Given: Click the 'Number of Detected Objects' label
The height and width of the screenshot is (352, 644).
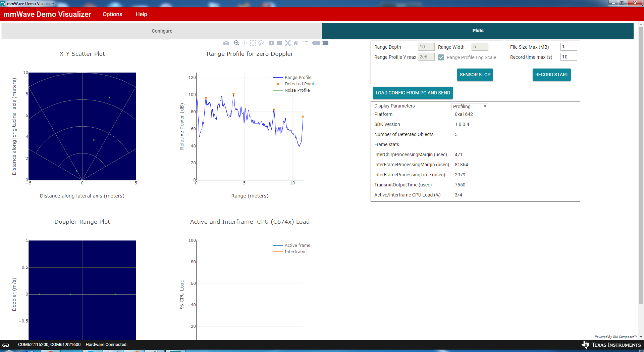Looking at the screenshot, I should click(404, 134).
